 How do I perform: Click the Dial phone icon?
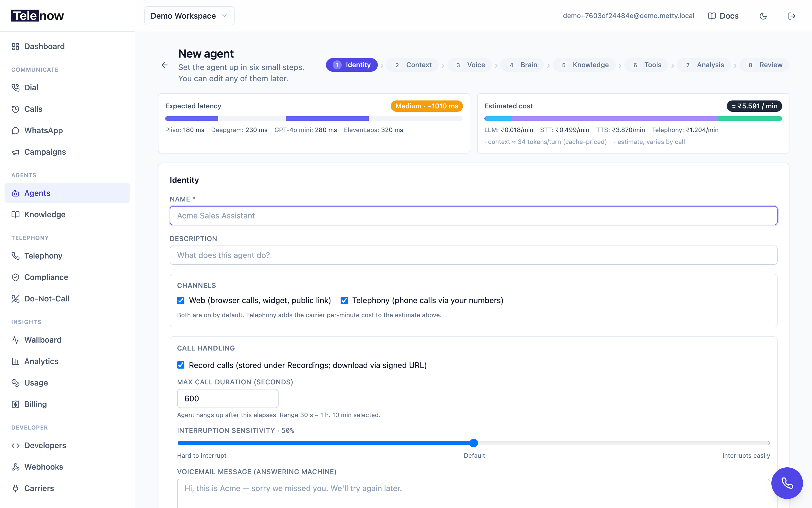(16, 88)
